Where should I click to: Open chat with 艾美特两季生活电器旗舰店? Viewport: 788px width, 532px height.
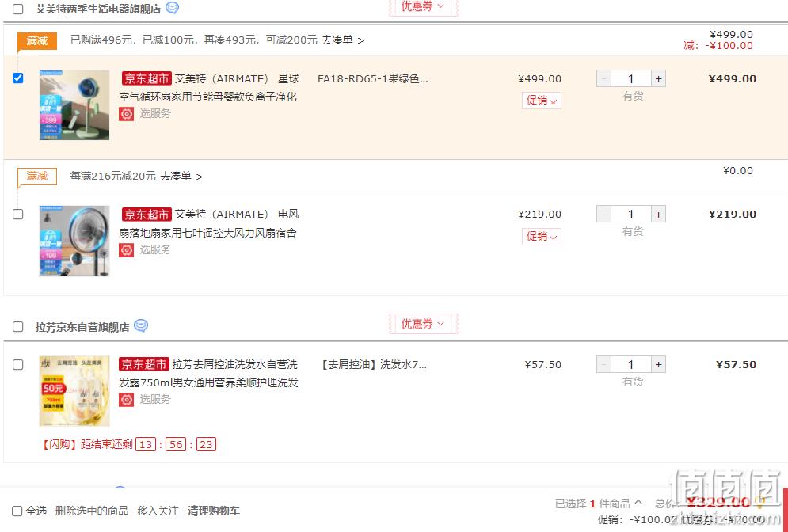[x=173, y=8]
